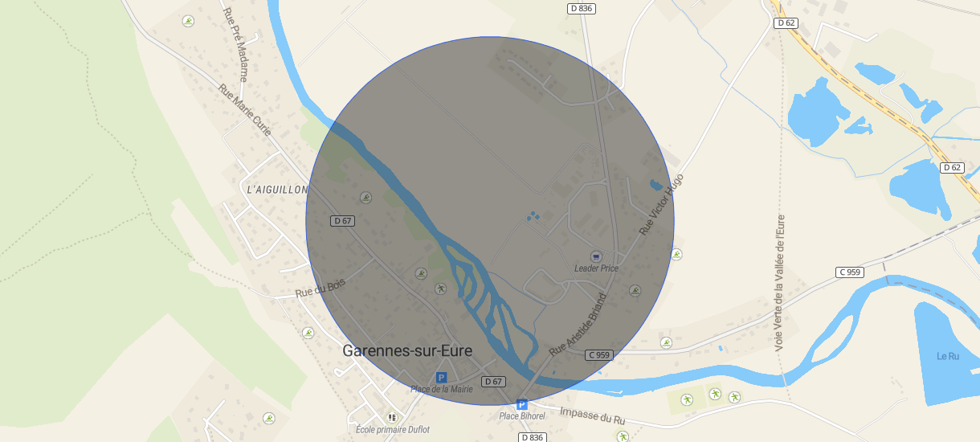Click the Leader Price shop icon
This screenshot has height=442, width=980.
[x=595, y=256]
